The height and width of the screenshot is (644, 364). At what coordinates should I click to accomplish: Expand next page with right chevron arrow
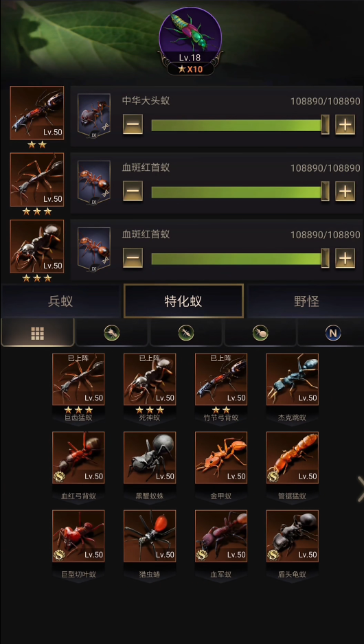pyautogui.click(x=360, y=489)
